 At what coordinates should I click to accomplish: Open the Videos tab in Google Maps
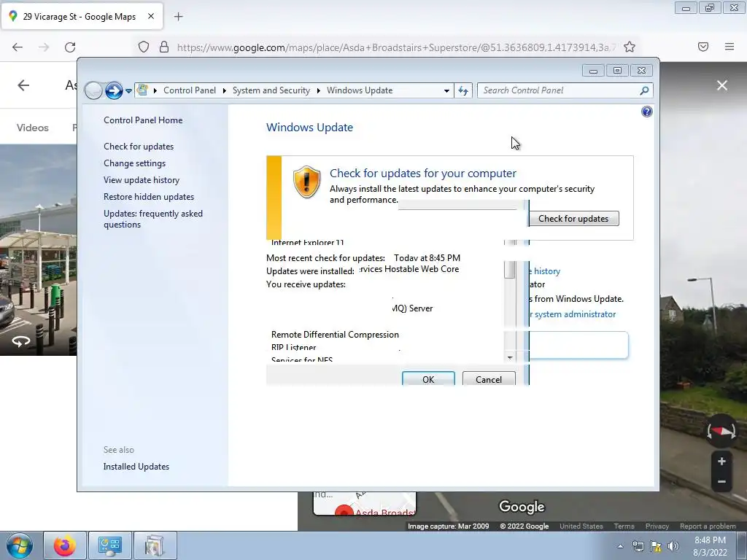point(32,128)
